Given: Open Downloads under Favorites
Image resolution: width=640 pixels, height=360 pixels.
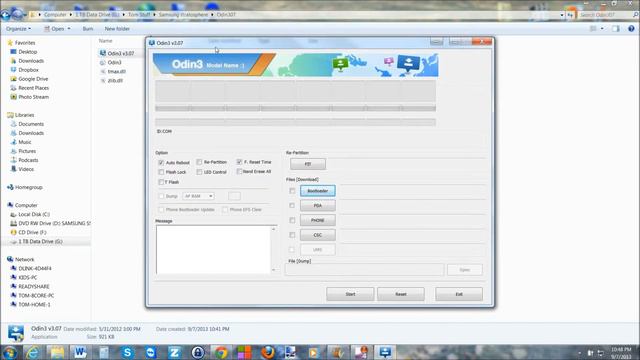Looking at the screenshot, I should click(27, 61).
